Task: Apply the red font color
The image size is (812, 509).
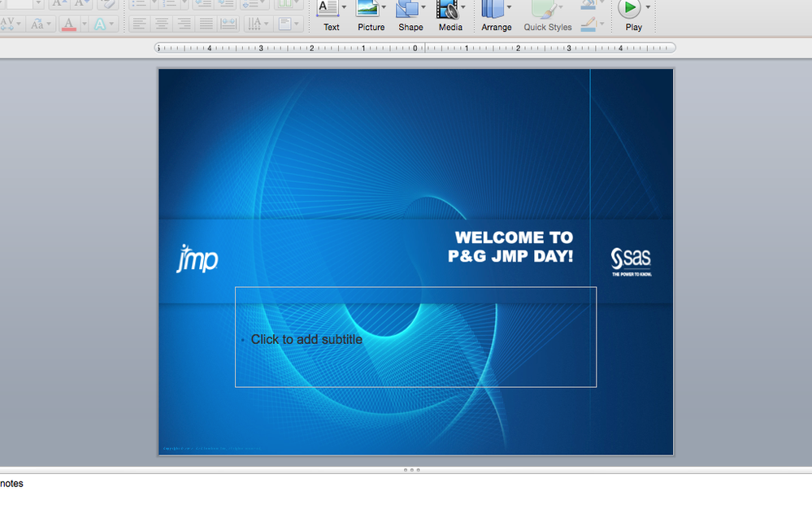Action: 69,24
